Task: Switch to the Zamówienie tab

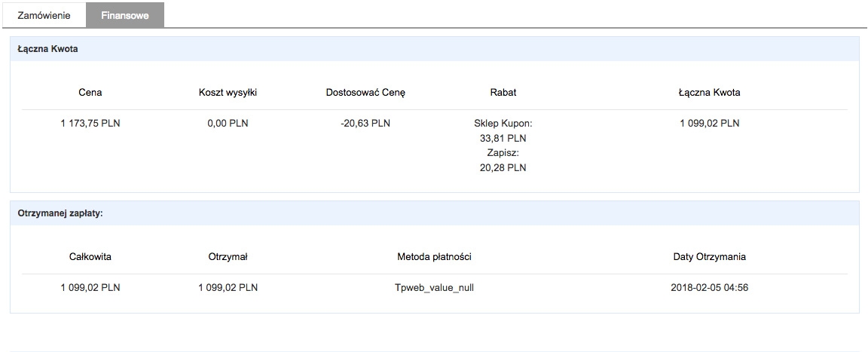Action: click(44, 16)
